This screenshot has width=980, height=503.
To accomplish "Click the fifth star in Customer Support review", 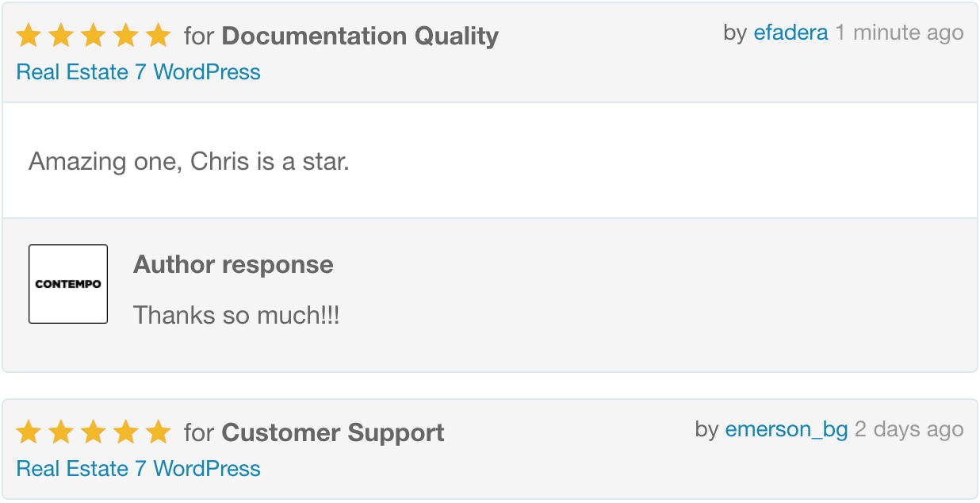I will coord(159,432).
